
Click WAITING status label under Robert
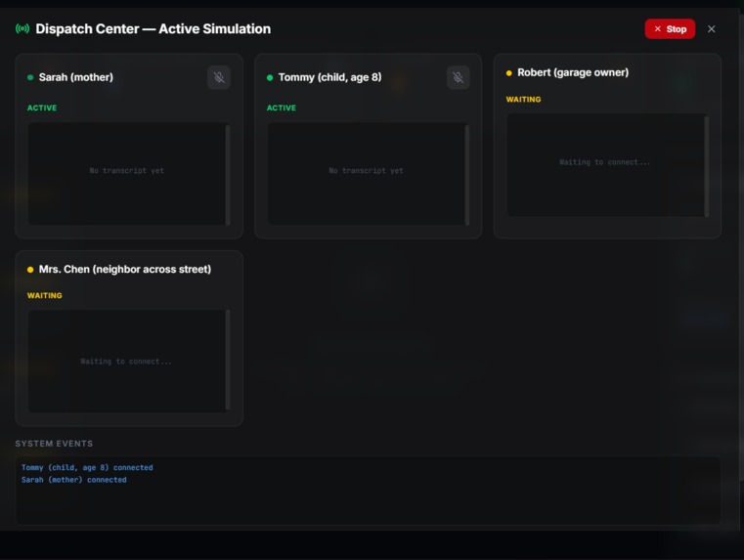[523, 100]
